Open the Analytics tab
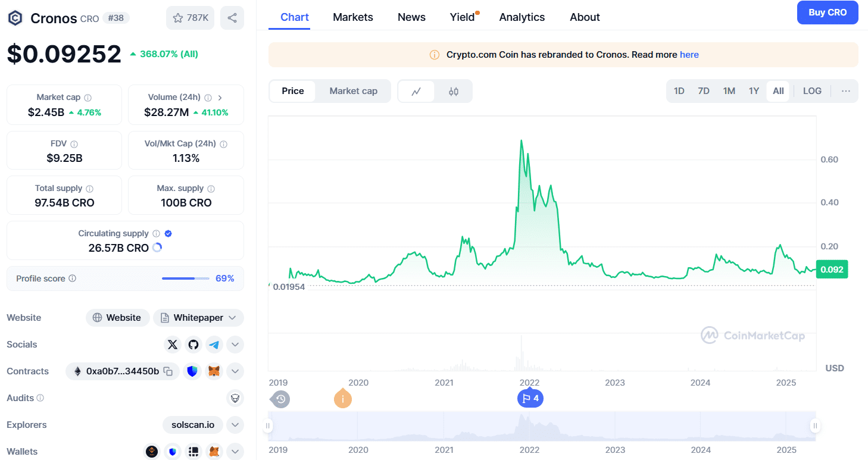The image size is (868, 460). (x=522, y=17)
